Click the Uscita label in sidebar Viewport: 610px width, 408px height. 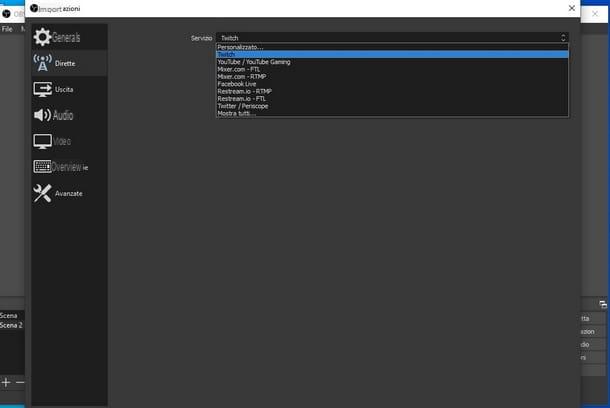point(64,89)
